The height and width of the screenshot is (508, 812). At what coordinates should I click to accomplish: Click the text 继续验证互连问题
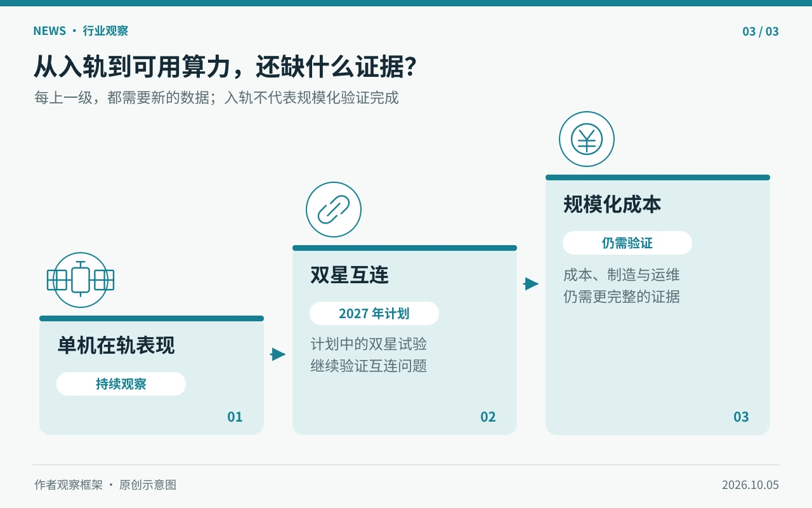point(369,366)
